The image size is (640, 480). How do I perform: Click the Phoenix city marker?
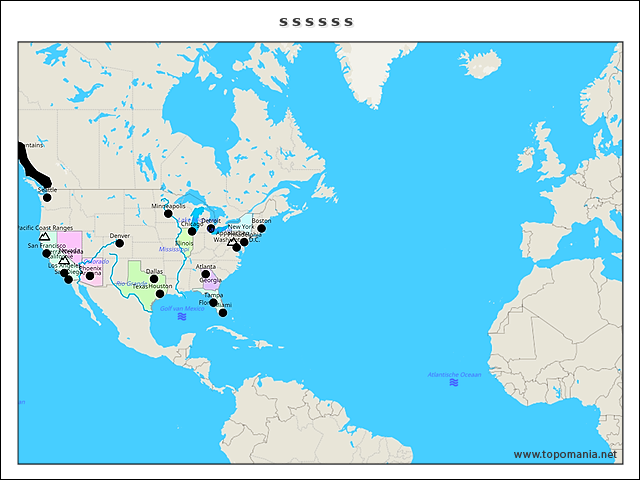(x=90, y=276)
